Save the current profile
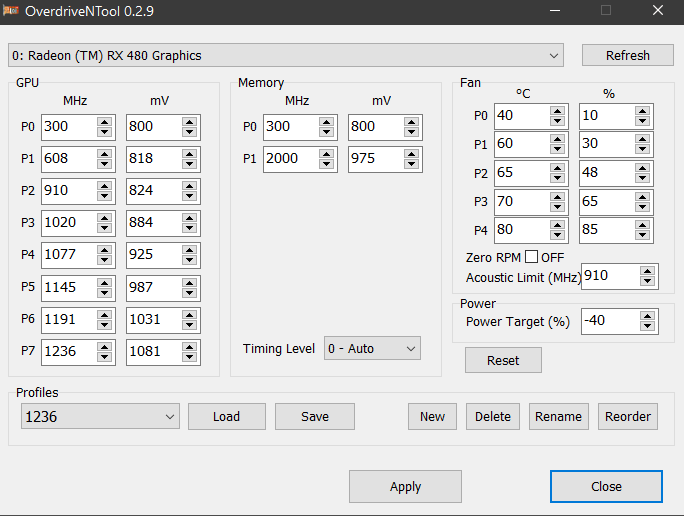 [x=315, y=417]
